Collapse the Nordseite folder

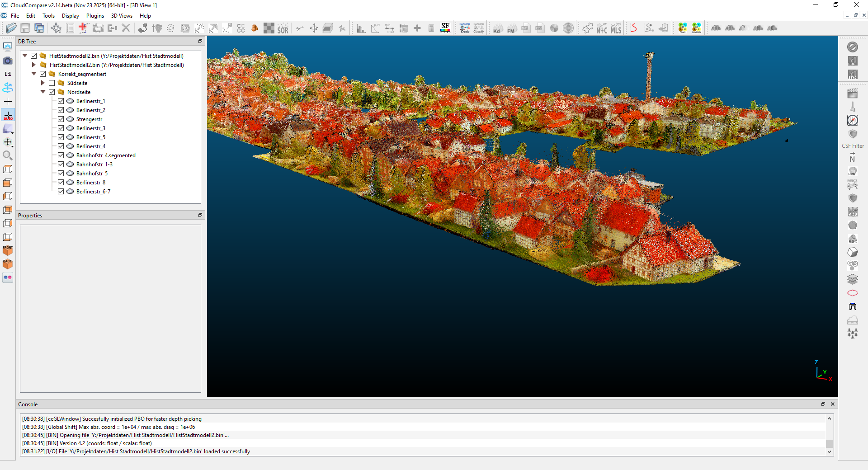point(43,92)
